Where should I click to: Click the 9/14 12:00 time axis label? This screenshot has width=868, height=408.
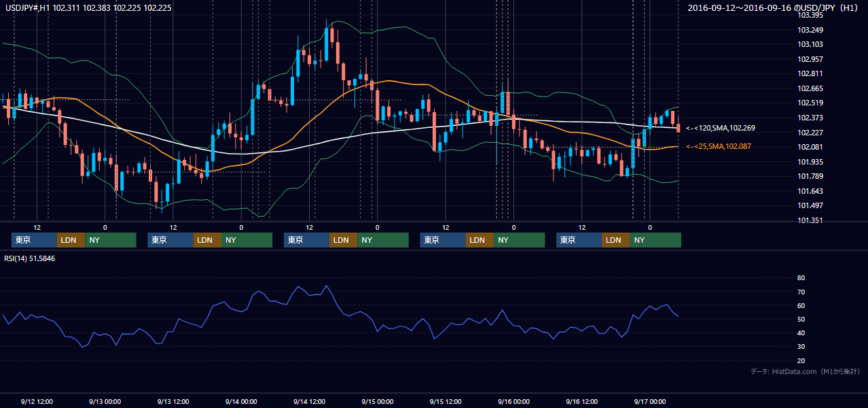(310, 402)
